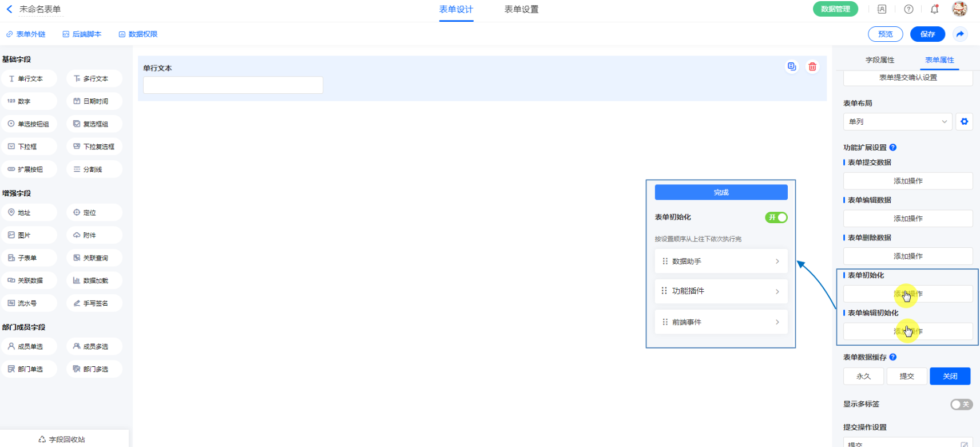Open the form layout gear settings
Image resolution: width=980 pixels, height=447 pixels.
964,121
